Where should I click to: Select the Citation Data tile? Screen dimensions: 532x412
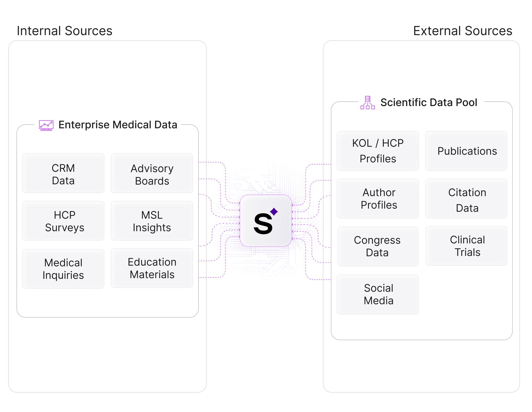coord(466,198)
